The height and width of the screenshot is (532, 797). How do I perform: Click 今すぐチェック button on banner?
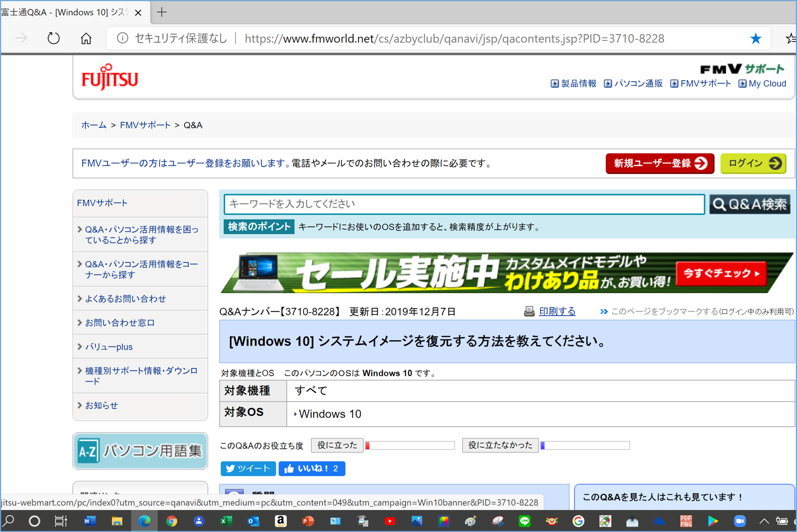(721, 273)
